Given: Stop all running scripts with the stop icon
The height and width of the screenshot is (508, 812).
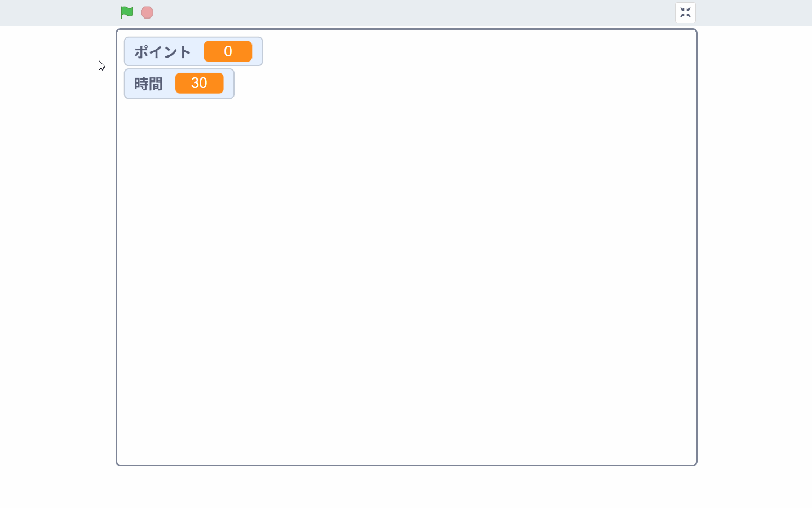Looking at the screenshot, I should [147, 12].
